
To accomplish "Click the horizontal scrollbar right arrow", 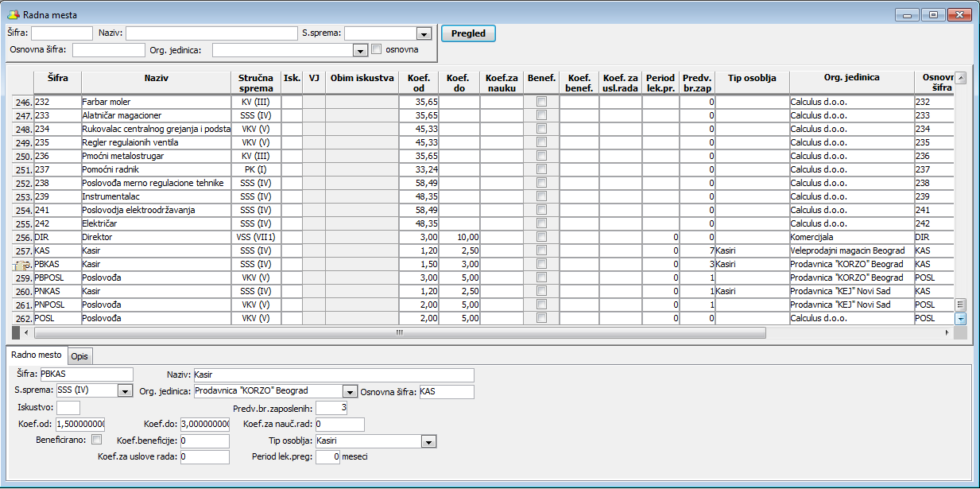I will [x=946, y=332].
